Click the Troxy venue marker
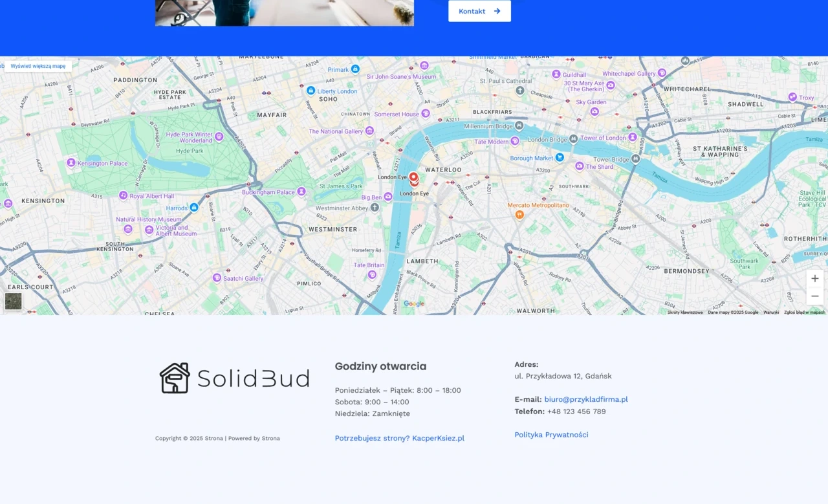This screenshot has height=504, width=828. coord(792,97)
